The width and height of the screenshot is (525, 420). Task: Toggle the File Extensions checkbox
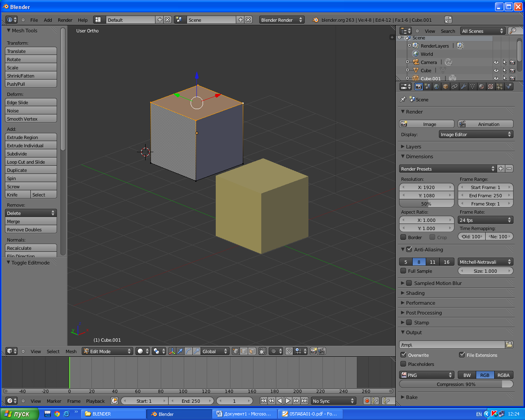click(462, 355)
